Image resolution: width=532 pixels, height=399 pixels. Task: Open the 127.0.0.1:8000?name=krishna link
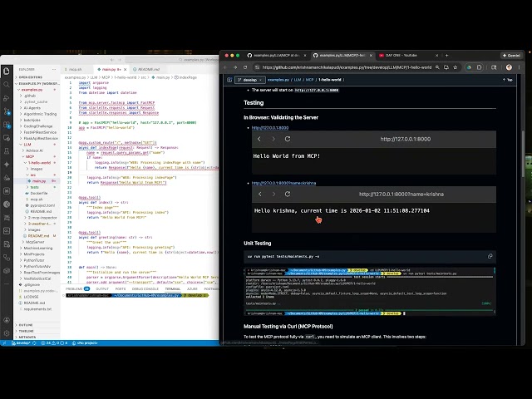(283, 183)
